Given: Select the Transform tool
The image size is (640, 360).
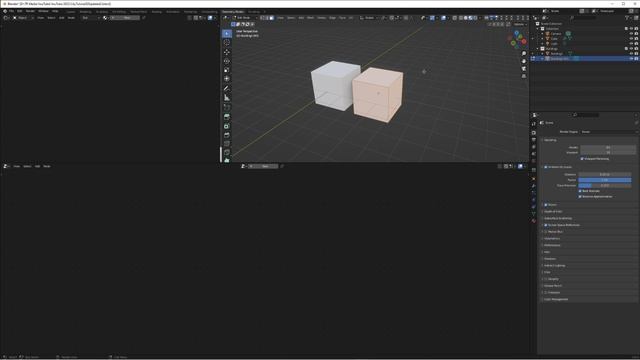Looking at the screenshot, I should [227, 79].
